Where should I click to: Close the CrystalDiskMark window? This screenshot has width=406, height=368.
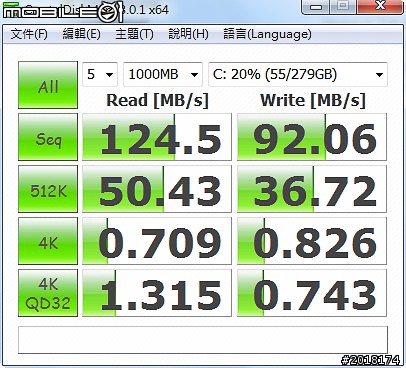(380, 6)
